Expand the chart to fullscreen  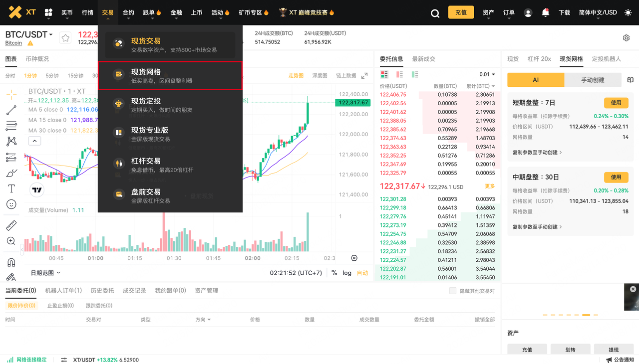pos(364,76)
